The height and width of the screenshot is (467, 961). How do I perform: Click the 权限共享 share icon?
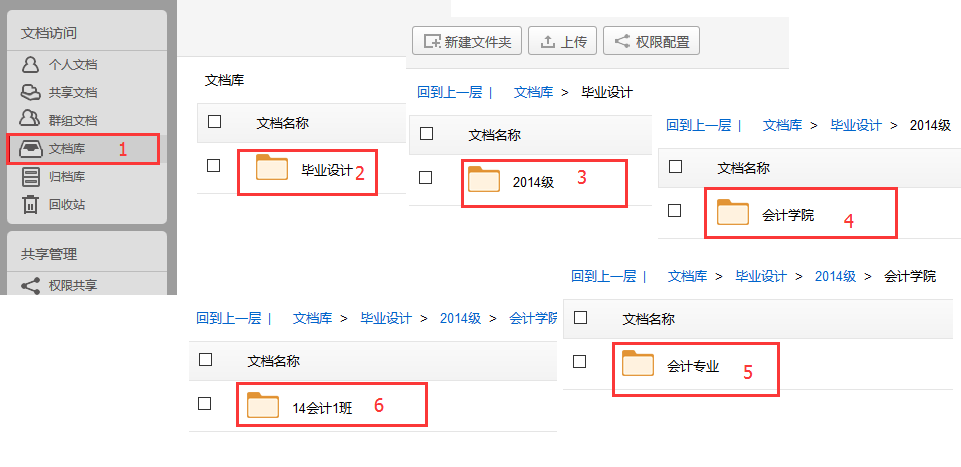[31, 285]
